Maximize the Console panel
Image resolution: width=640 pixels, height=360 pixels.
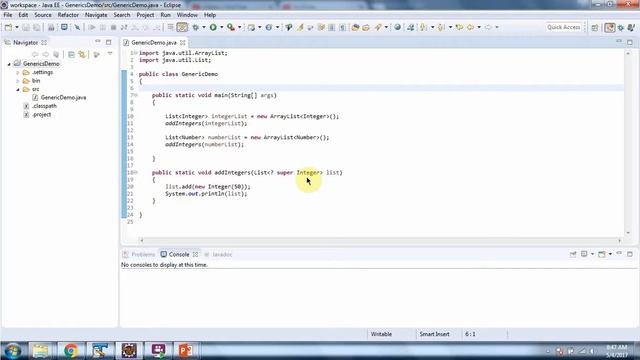[630, 254]
